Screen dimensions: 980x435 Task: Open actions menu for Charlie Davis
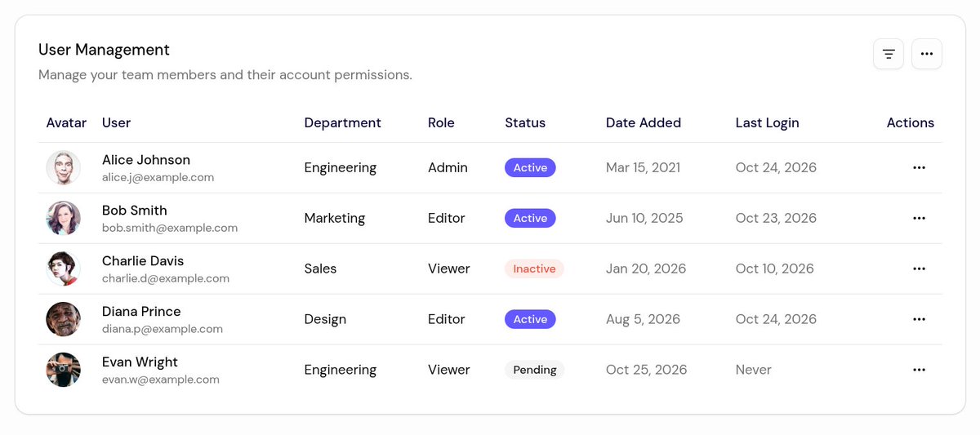[919, 269]
